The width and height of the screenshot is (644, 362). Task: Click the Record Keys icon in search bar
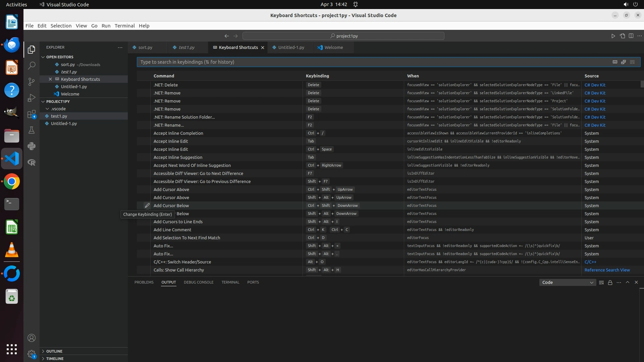click(x=615, y=62)
